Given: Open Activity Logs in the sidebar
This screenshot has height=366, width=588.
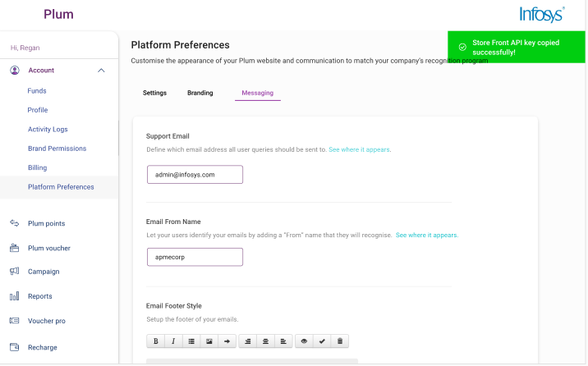Looking at the screenshot, I should [48, 129].
